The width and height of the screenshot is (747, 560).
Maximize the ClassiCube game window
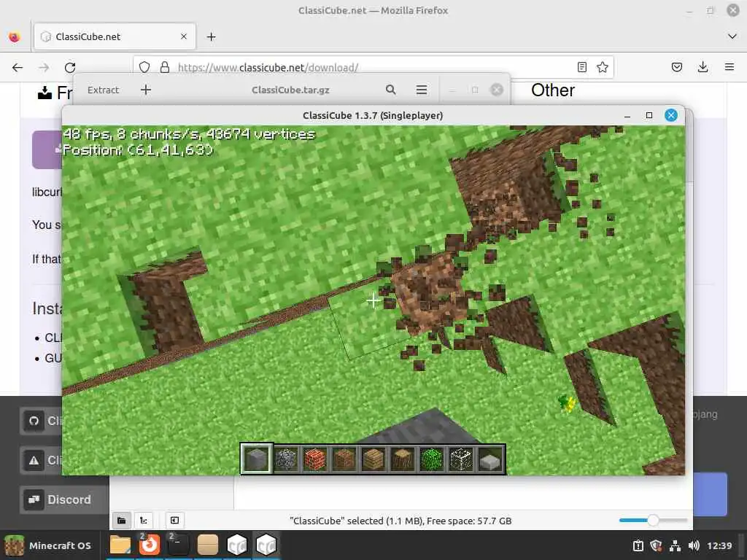click(649, 115)
